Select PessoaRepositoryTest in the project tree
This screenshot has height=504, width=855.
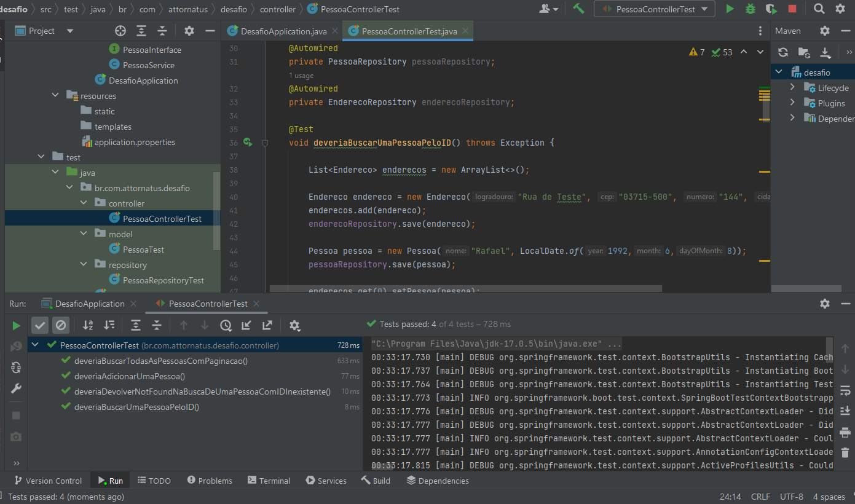163,280
